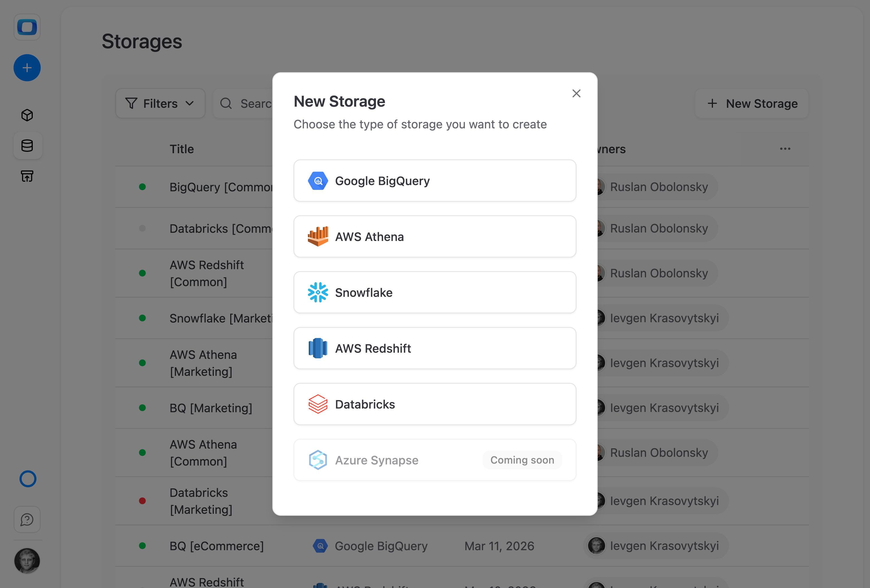The width and height of the screenshot is (870, 588).
Task: Choose AWS Athena storage type
Action: [x=435, y=236]
